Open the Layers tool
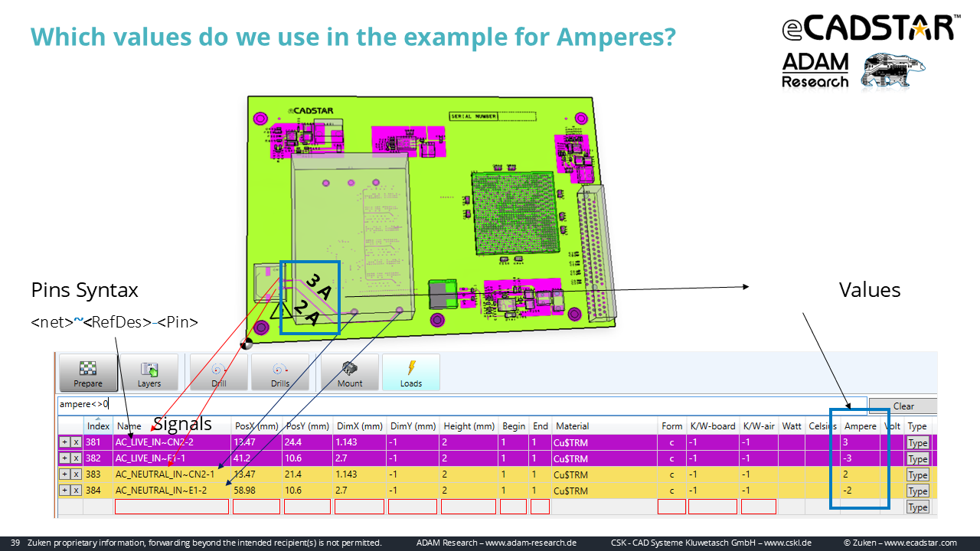Viewport: 980px width, 551px height. (x=149, y=372)
